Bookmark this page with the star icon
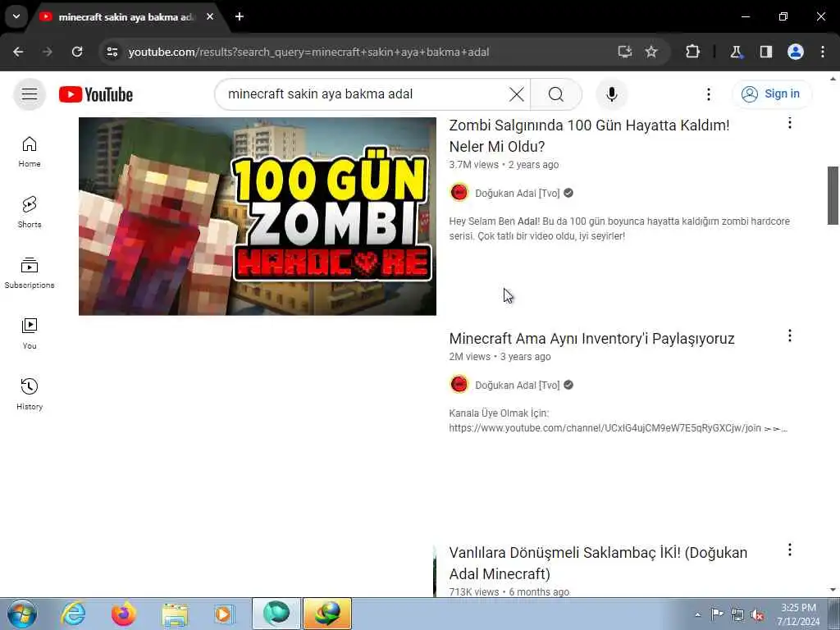Viewport: 840px width, 630px height. pos(651,52)
